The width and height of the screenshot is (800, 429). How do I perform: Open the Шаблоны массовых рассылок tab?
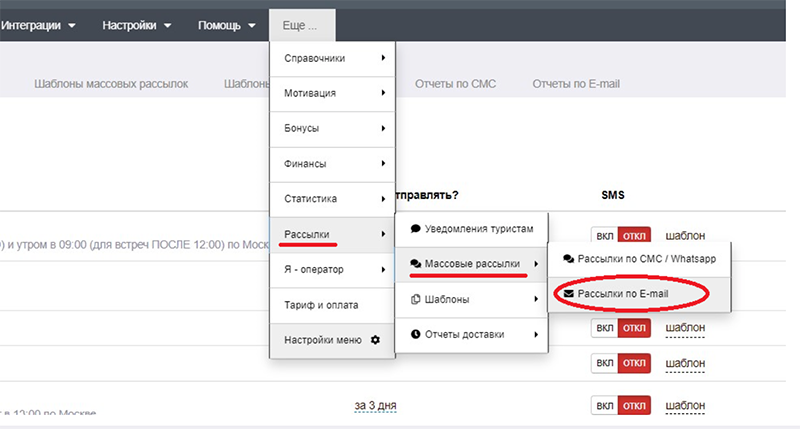click(x=111, y=84)
